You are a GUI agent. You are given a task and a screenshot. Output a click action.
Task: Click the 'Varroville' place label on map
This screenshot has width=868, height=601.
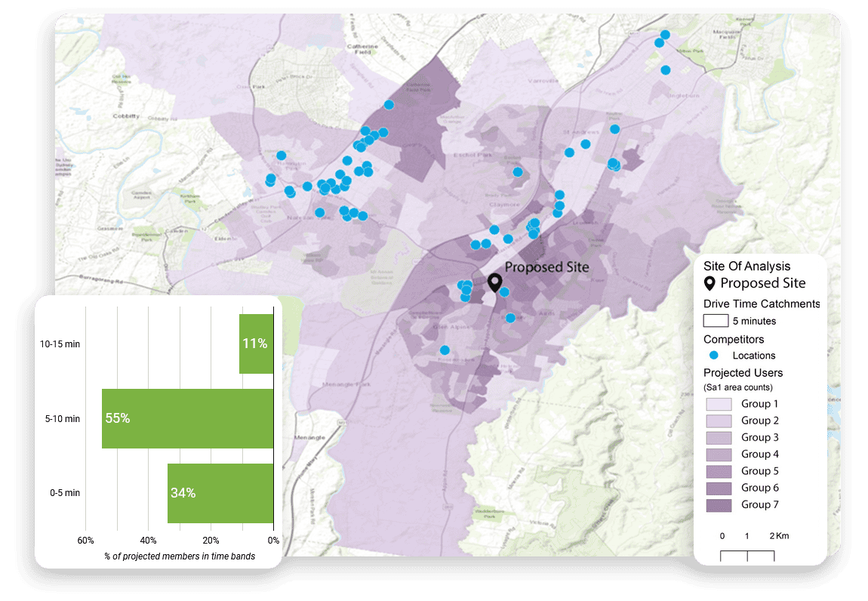(543, 81)
